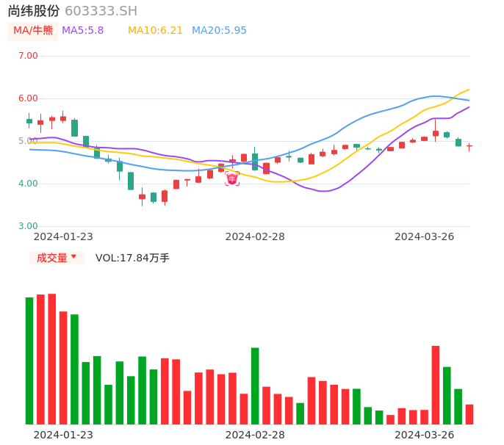Click the last red candlestick at right edge
Image resolution: width=504 pixels, height=445 pixels.
(x=469, y=147)
